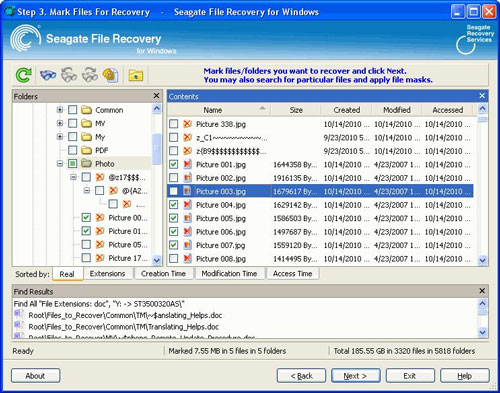Screen dimensions: 500x393
Task: Expand the MV folder in tree
Action: [60, 123]
